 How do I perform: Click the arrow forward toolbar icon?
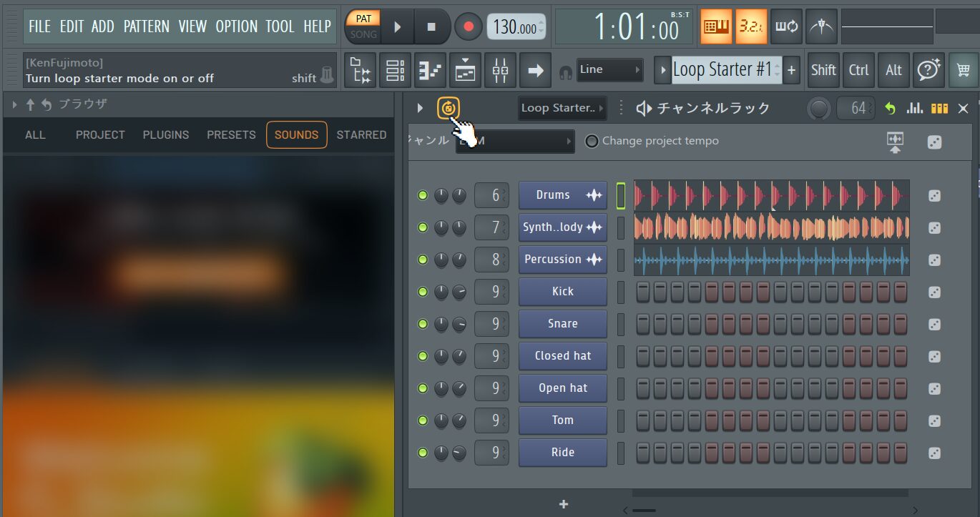click(536, 70)
